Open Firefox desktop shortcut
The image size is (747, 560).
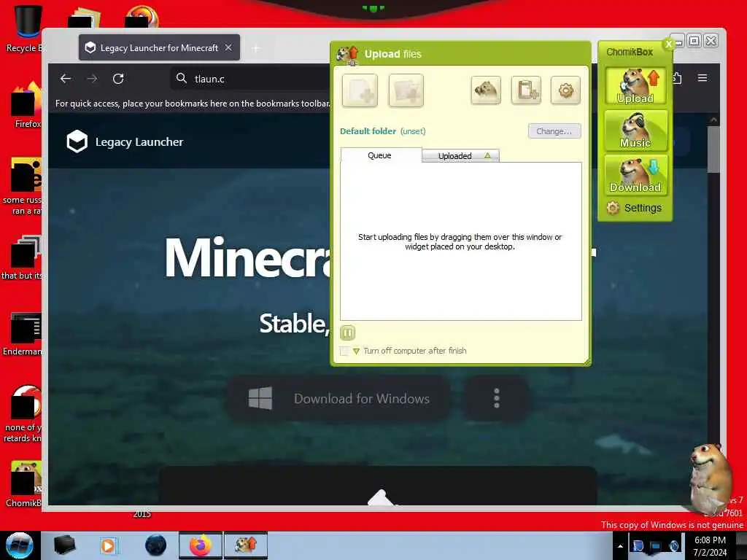tap(26, 105)
